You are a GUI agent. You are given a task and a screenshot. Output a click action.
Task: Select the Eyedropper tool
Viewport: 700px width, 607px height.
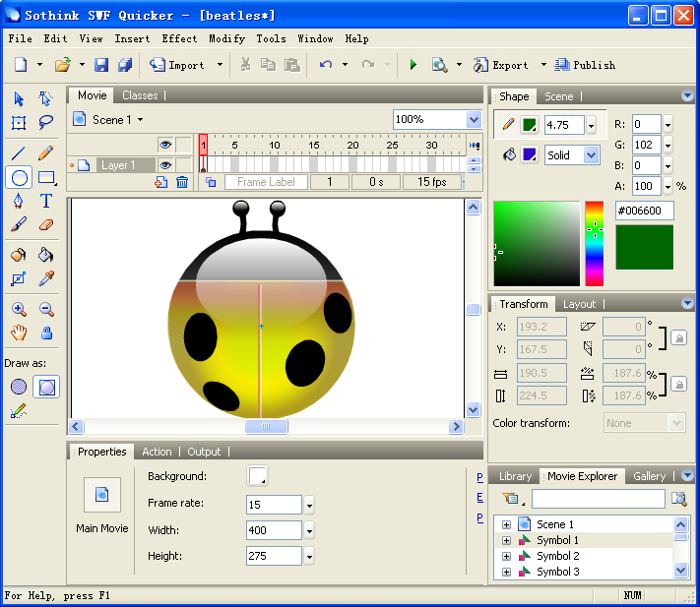coord(46,279)
